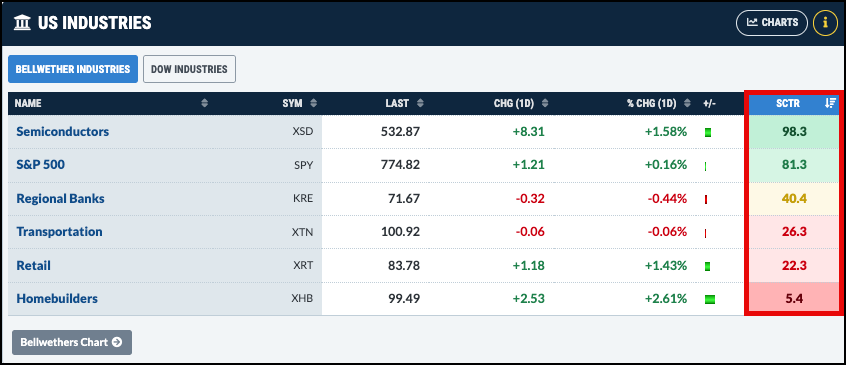Image resolution: width=846 pixels, height=365 pixels.
Task: Click the +1.58% percent change
Action: click(665, 132)
